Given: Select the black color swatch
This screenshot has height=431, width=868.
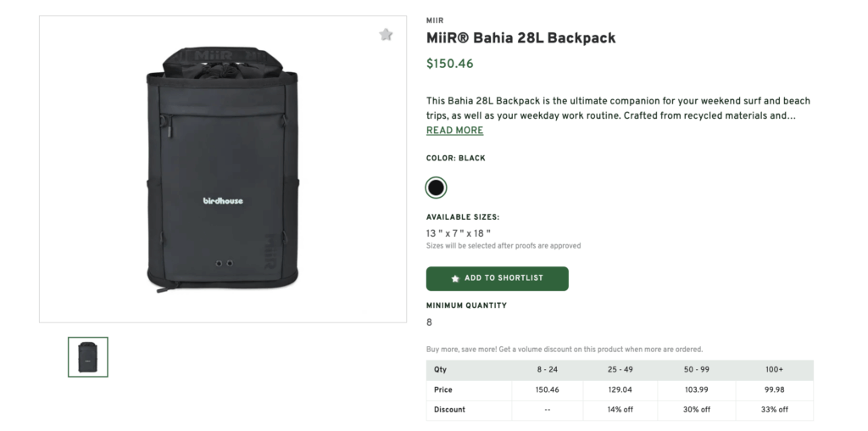Looking at the screenshot, I should coord(436,188).
